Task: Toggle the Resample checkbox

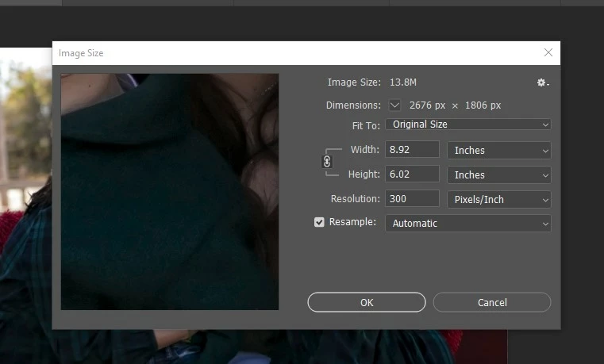Action: [x=319, y=222]
